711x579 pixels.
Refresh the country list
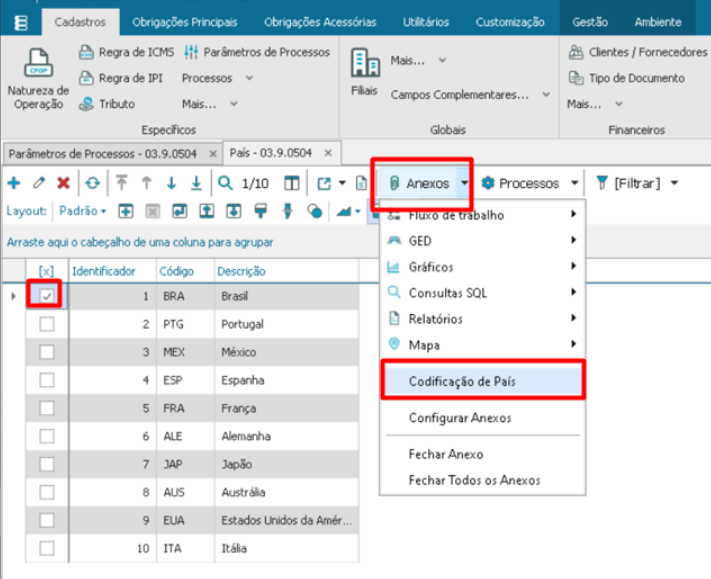[93, 183]
